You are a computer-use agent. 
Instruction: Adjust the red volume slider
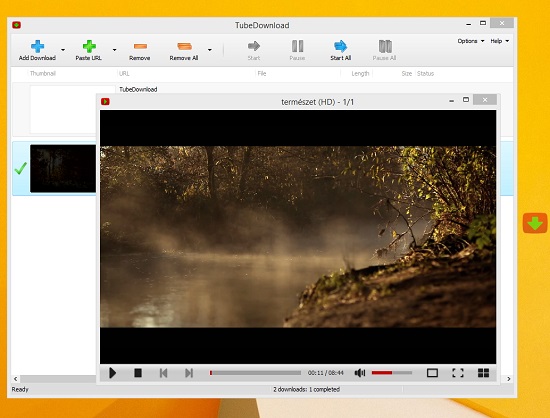[392, 373]
